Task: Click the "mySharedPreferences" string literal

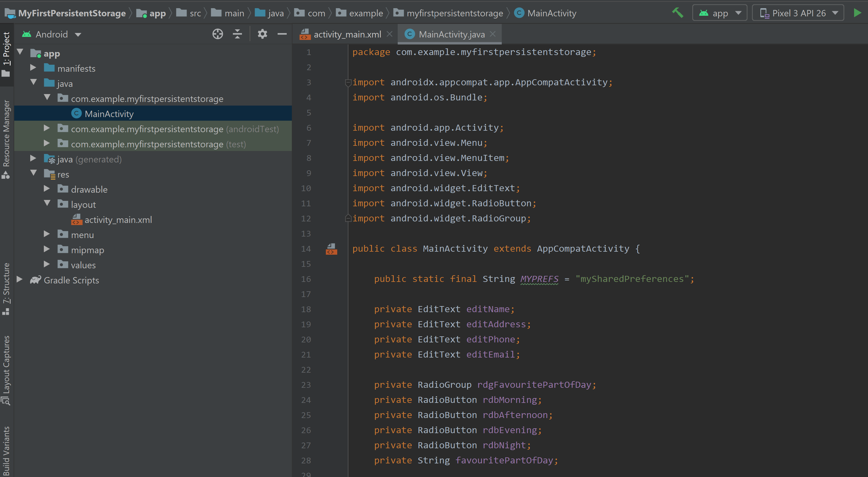Action: (x=632, y=279)
